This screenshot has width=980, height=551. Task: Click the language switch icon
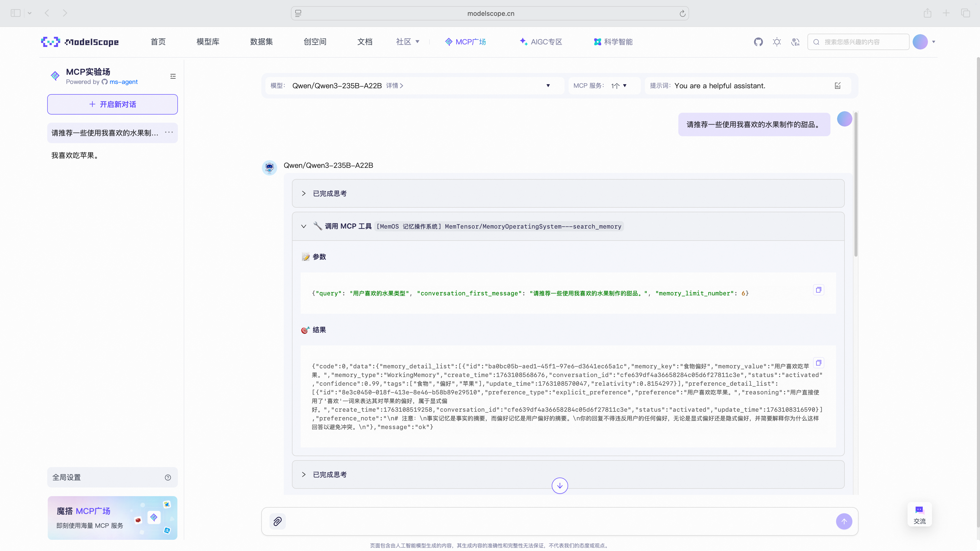coord(795,42)
